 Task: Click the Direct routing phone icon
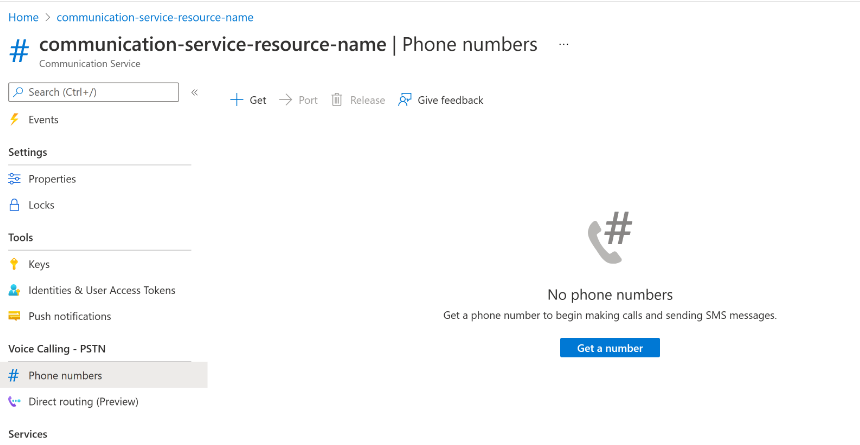pos(14,402)
